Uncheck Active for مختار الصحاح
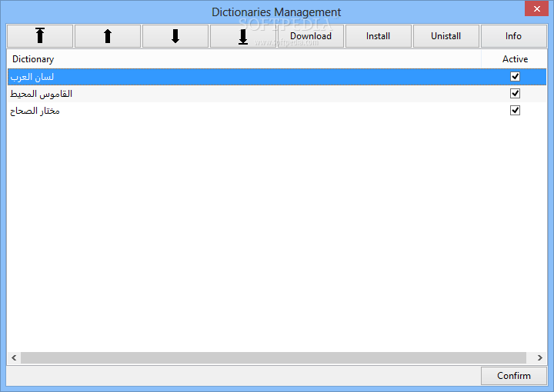This screenshot has width=554, height=392. pyautogui.click(x=515, y=111)
